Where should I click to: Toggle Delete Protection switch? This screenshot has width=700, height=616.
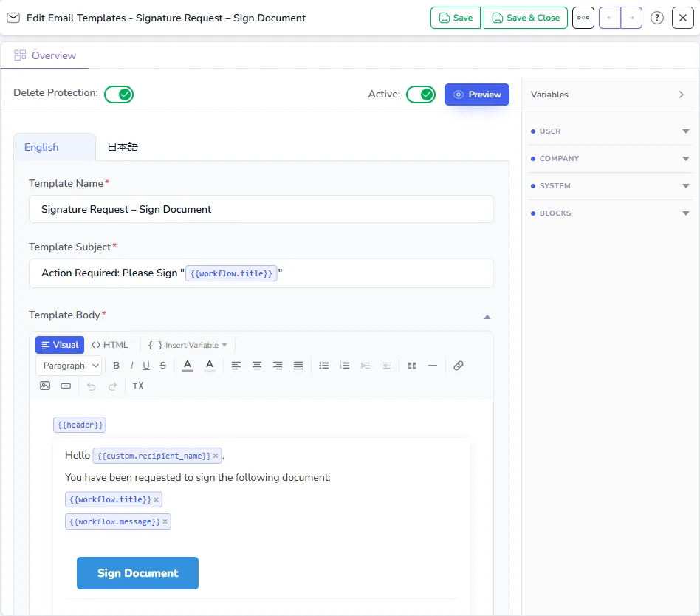point(119,95)
